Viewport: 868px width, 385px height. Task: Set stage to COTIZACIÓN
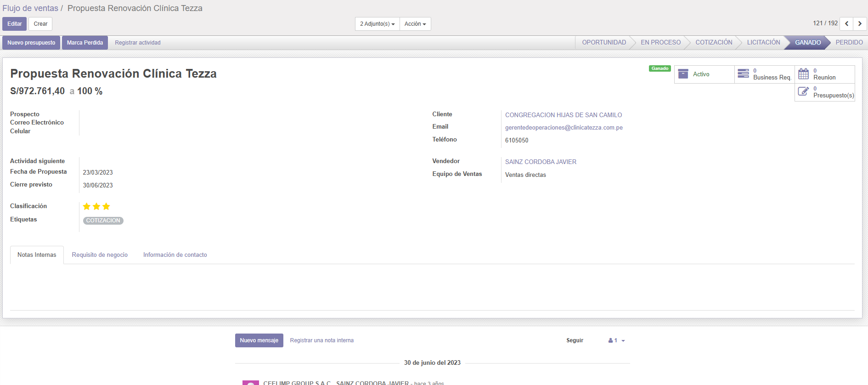click(714, 42)
